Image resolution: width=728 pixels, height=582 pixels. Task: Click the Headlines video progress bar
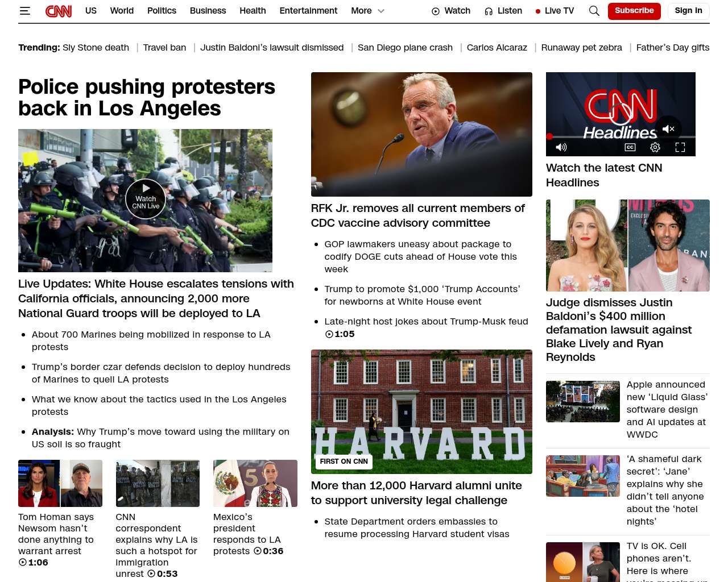620,137
